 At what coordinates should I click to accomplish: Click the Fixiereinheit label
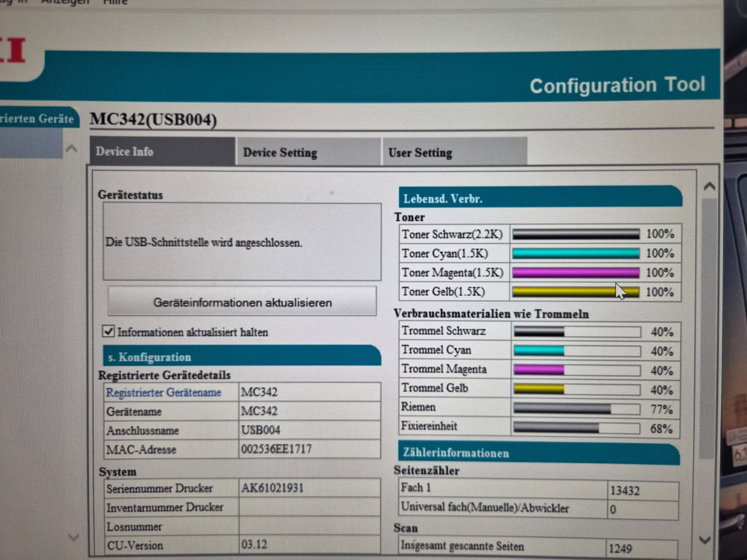click(429, 426)
